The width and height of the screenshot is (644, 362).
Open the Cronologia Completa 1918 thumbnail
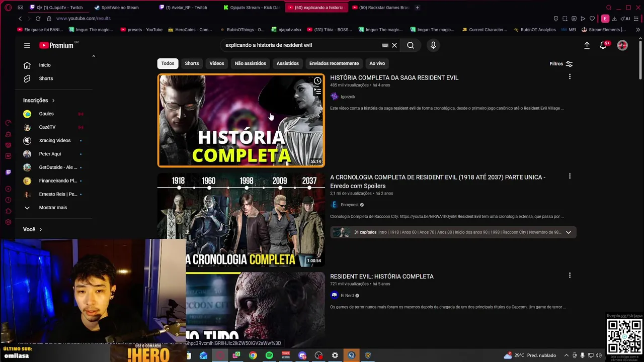[241, 220]
